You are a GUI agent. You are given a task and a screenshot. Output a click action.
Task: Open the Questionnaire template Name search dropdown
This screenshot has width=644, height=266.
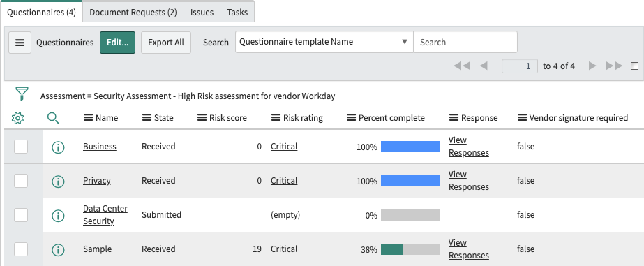tap(324, 42)
